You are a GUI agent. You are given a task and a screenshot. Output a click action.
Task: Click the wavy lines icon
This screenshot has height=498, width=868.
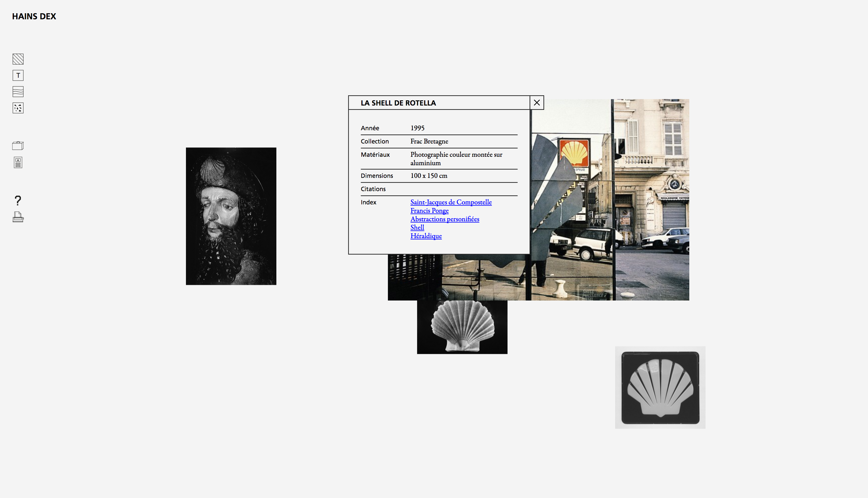(18, 92)
